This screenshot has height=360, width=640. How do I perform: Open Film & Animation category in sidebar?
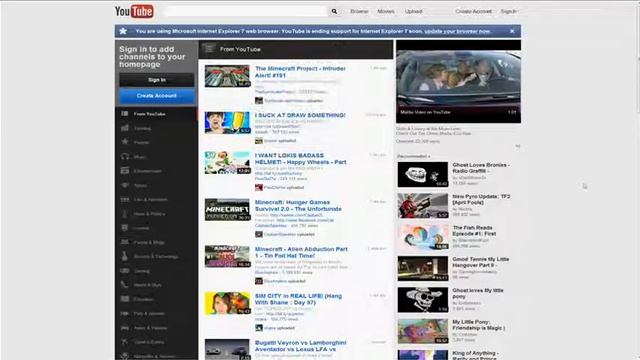pos(156,200)
